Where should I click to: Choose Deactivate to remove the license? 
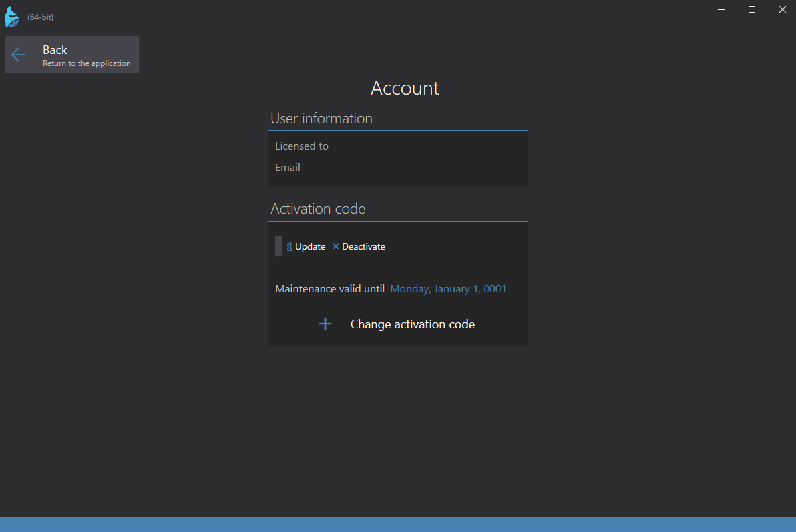click(363, 246)
